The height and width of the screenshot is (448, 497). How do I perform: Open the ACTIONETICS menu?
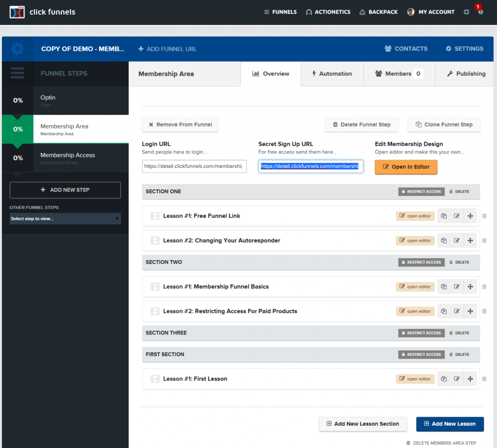[328, 12]
